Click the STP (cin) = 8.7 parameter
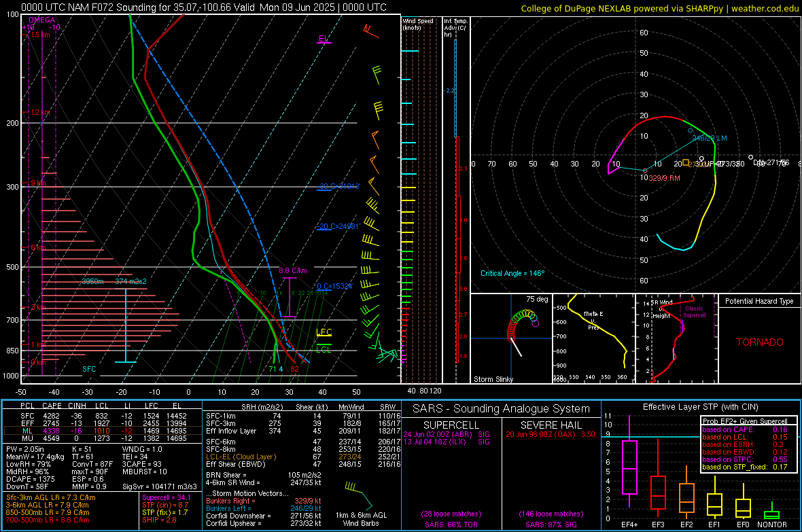This screenshot has width=802, height=532. click(x=165, y=505)
